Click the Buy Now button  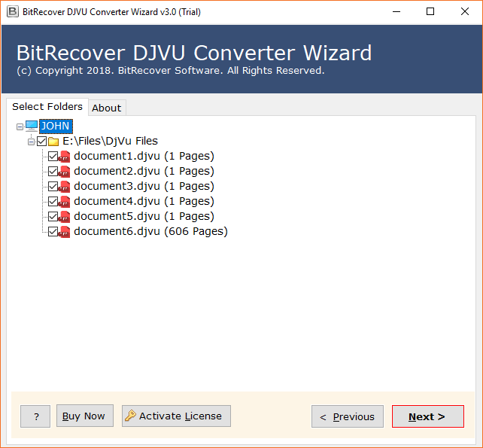tap(85, 416)
